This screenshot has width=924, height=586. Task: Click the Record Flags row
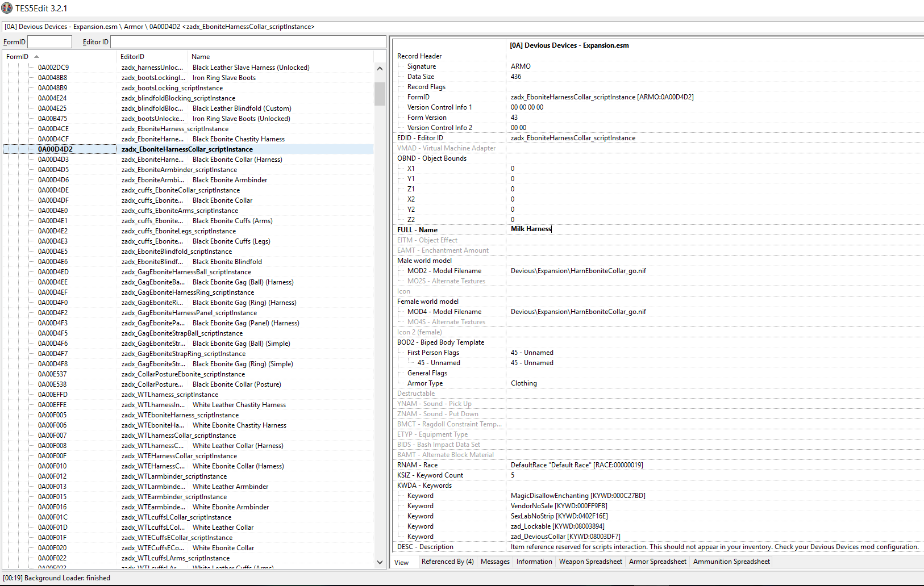coord(658,87)
